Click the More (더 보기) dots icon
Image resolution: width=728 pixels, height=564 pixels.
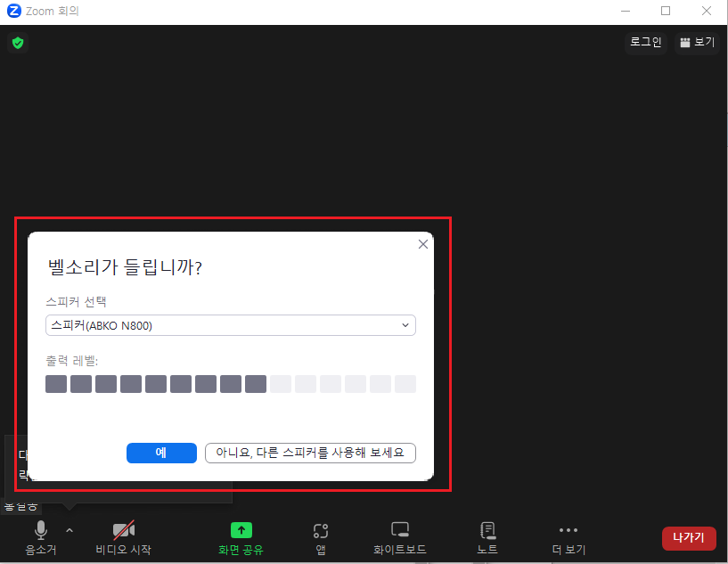568,531
